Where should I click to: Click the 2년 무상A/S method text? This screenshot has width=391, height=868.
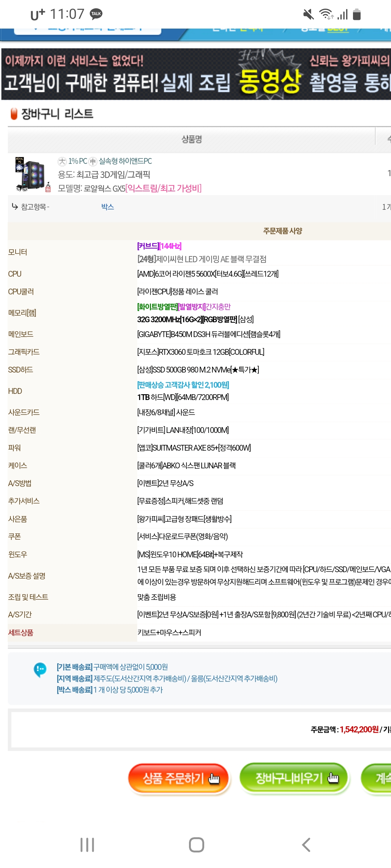[165, 483]
